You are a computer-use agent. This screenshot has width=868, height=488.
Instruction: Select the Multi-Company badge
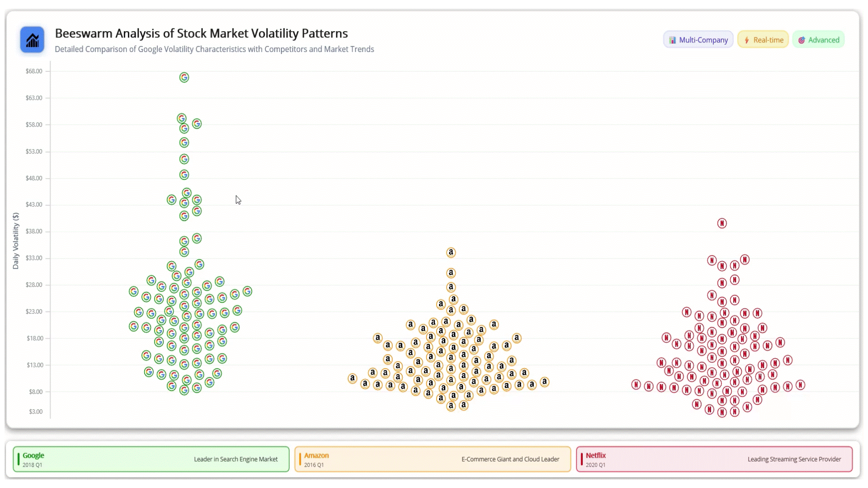(698, 40)
